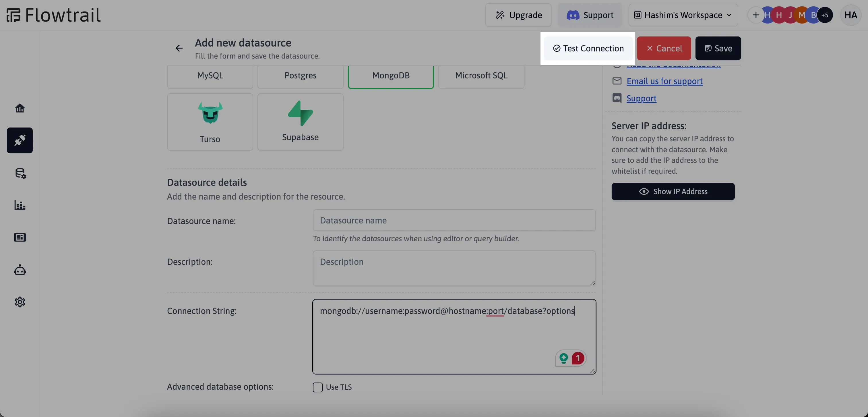The height and width of the screenshot is (417, 868).
Task: Go back using the left arrow
Action: [x=179, y=48]
